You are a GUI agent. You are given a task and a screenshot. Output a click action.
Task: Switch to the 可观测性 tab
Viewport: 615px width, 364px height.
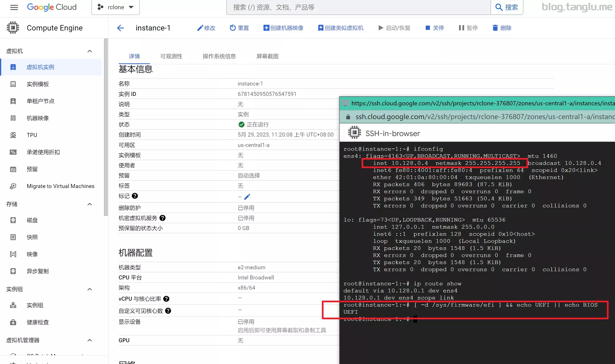171,56
